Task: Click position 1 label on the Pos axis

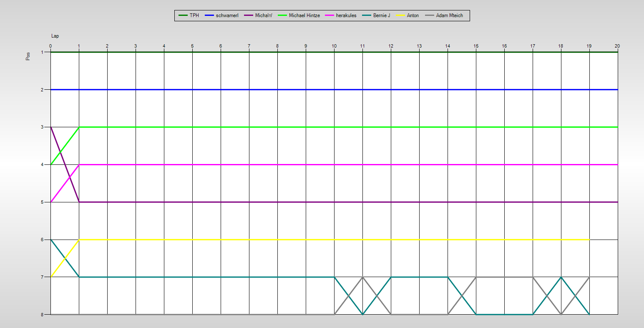Action: pyautogui.click(x=43, y=52)
